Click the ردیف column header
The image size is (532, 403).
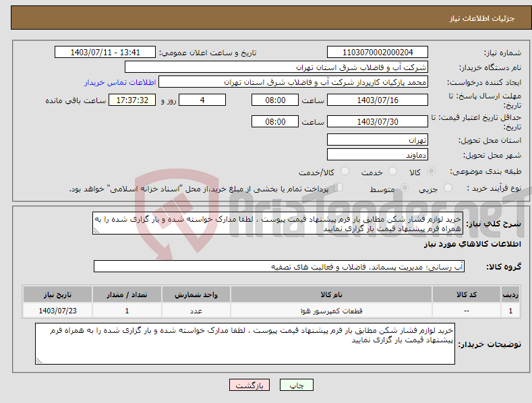[x=510, y=294]
